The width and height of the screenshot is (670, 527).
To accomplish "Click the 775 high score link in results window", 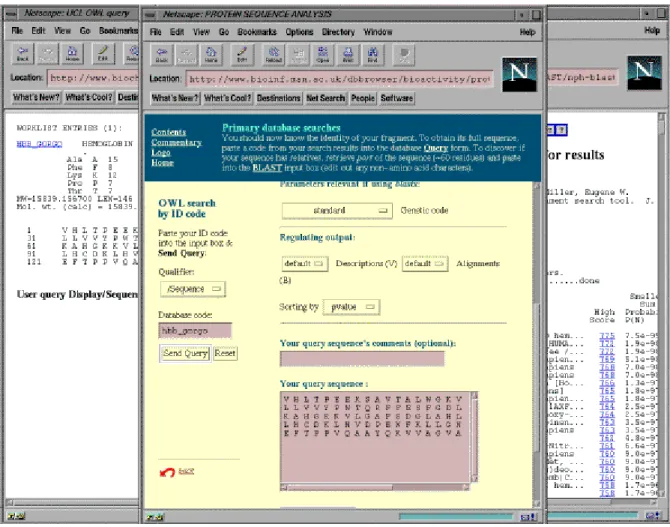I will (607, 336).
